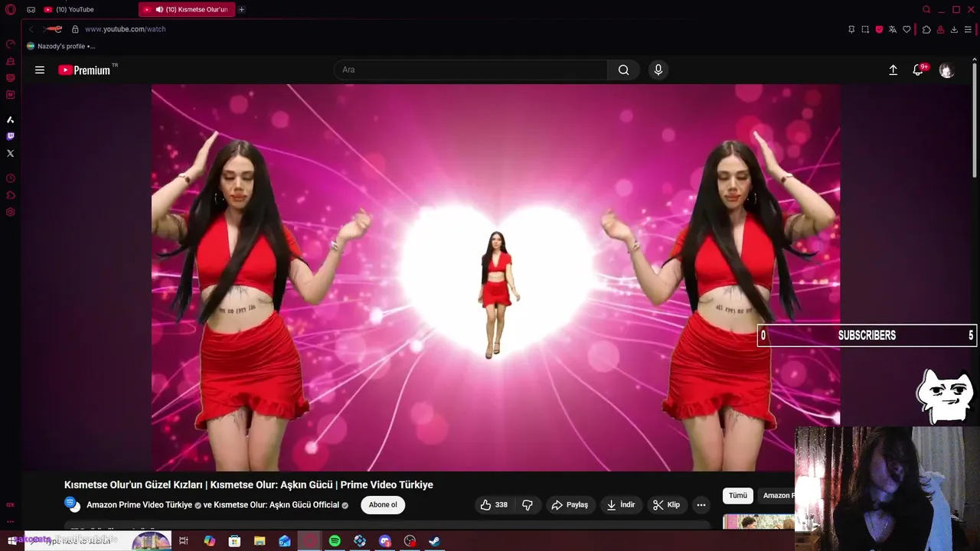The width and height of the screenshot is (980, 551).
Task: Click the "Klip" scissors button
Action: [666, 505]
